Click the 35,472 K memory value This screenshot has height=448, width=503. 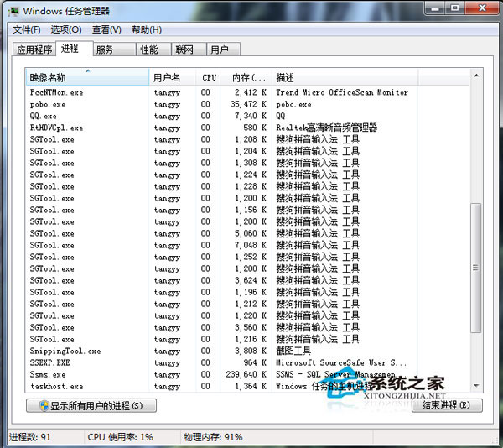coord(249,104)
